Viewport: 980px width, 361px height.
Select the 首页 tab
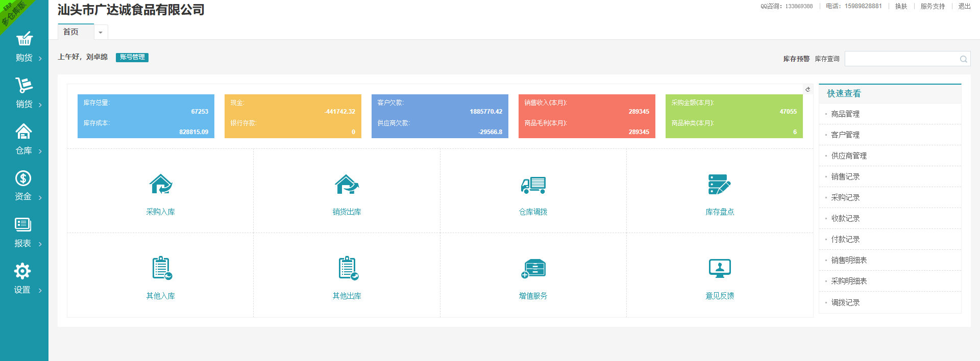76,32
